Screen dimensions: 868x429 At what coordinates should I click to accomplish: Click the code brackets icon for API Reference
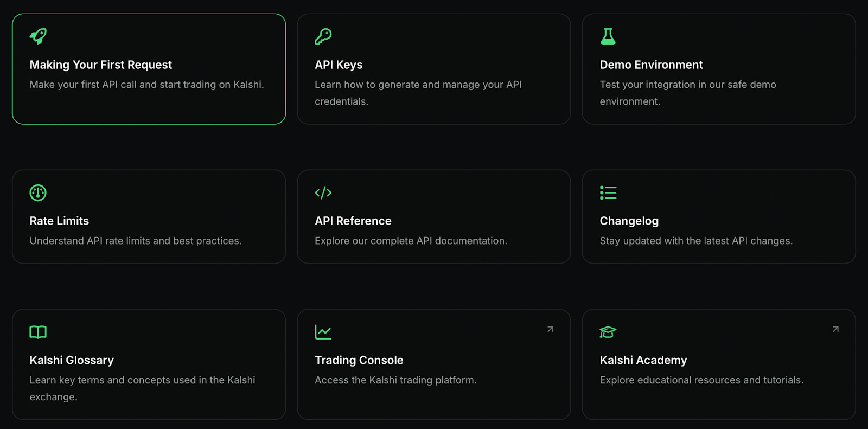(323, 193)
